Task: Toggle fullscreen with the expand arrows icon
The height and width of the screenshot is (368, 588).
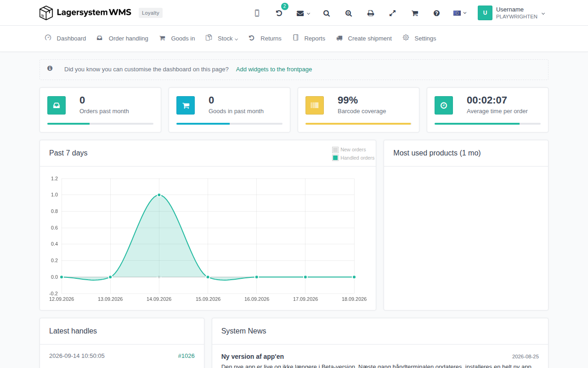Action: coord(393,13)
